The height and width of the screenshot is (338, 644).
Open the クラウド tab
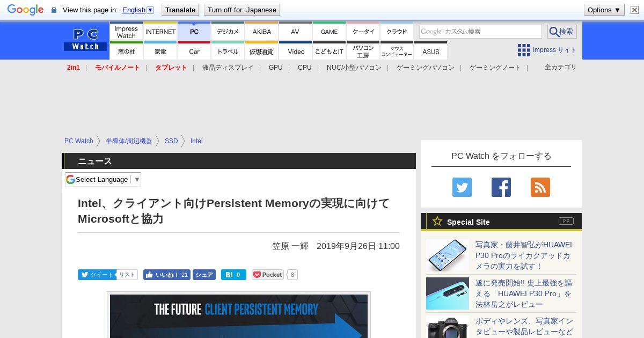(x=397, y=31)
